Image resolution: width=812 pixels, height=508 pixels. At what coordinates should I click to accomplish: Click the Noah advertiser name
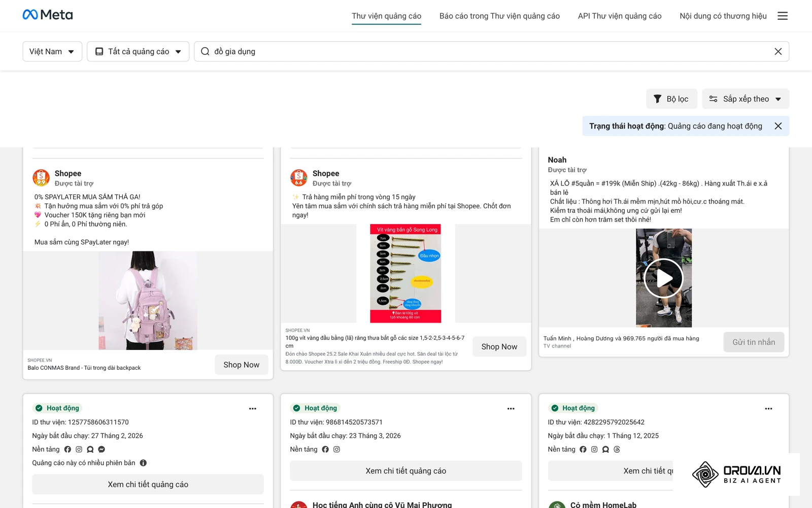[557, 160]
